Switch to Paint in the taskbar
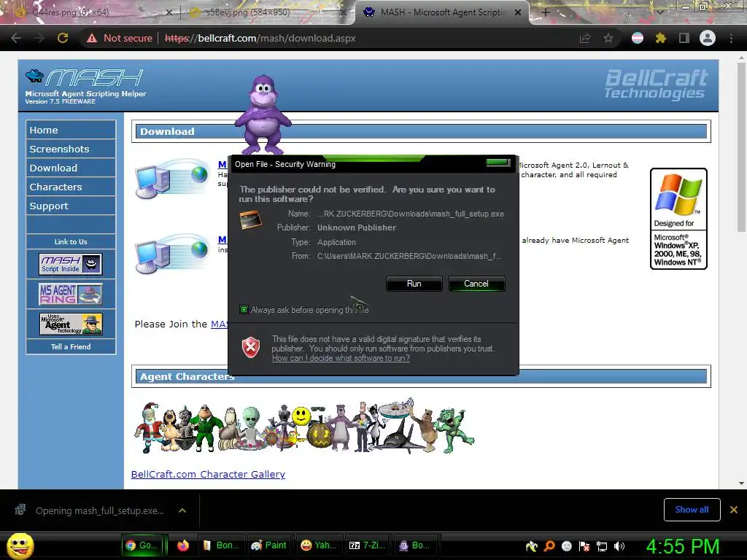Viewport: 747px width, 560px height. pyautogui.click(x=269, y=545)
